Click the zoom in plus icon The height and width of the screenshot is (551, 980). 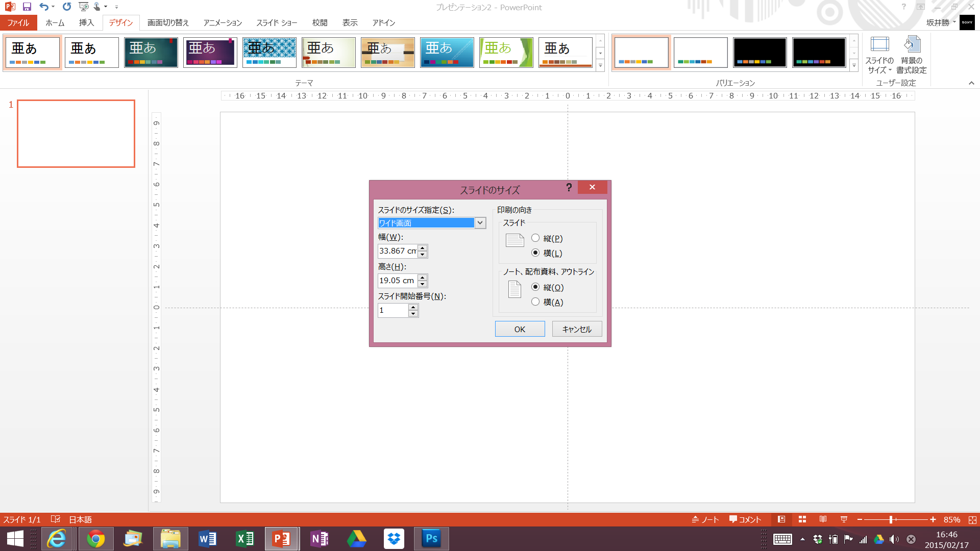click(x=933, y=519)
